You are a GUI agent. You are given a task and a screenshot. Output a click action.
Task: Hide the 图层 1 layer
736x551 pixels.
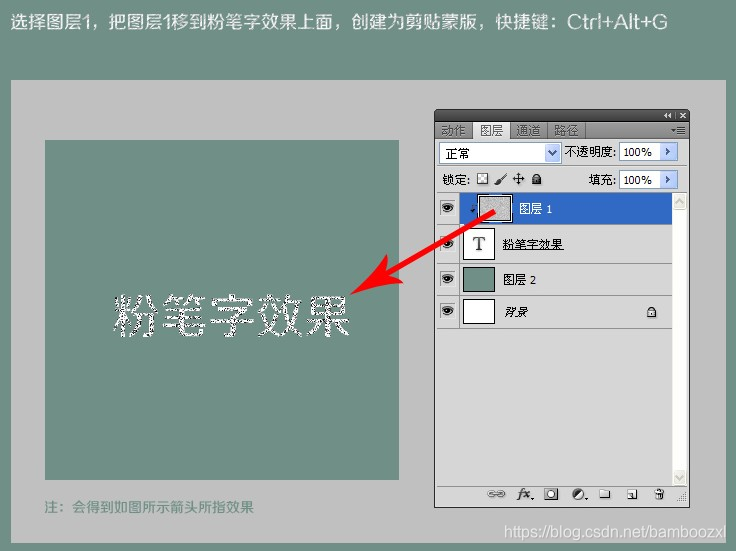click(x=447, y=207)
